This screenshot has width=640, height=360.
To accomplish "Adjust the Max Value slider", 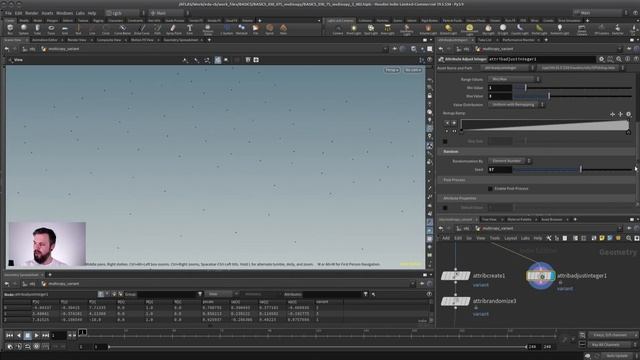I will click(572, 96).
